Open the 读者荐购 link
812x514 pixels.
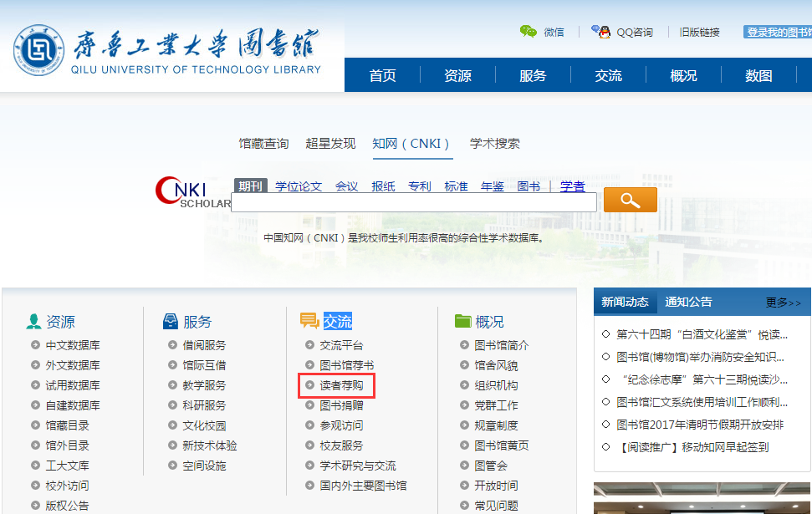341,385
